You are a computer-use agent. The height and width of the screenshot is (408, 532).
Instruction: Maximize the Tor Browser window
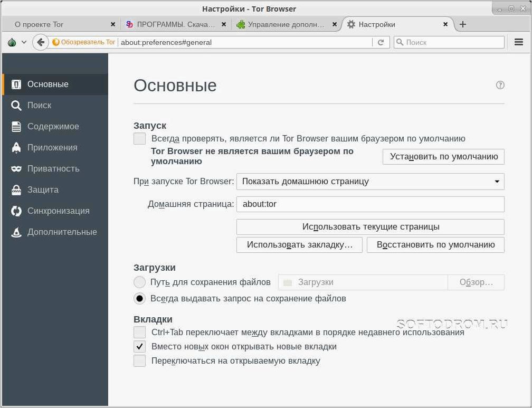[511, 9]
